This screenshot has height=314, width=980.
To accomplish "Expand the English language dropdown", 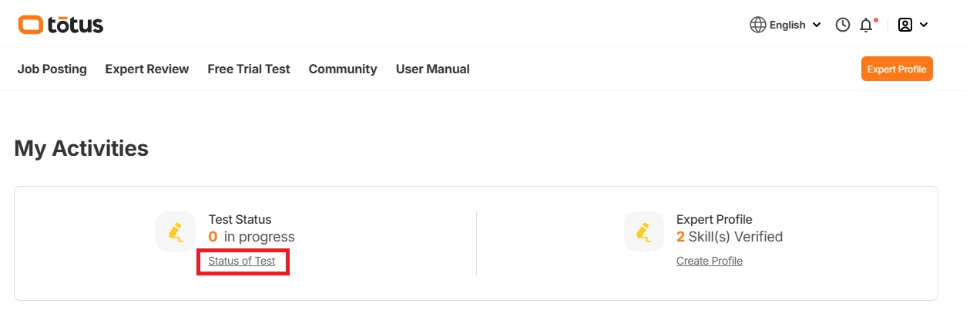I will 816,25.
